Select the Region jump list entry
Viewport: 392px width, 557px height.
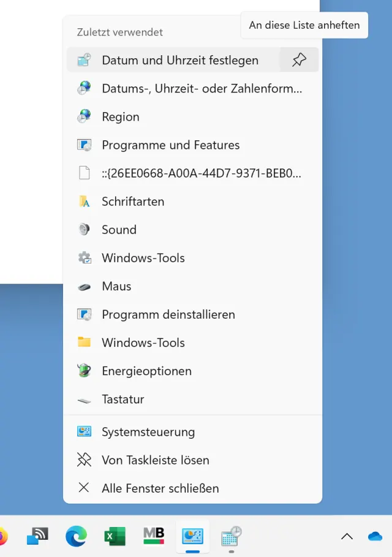[121, 116]
